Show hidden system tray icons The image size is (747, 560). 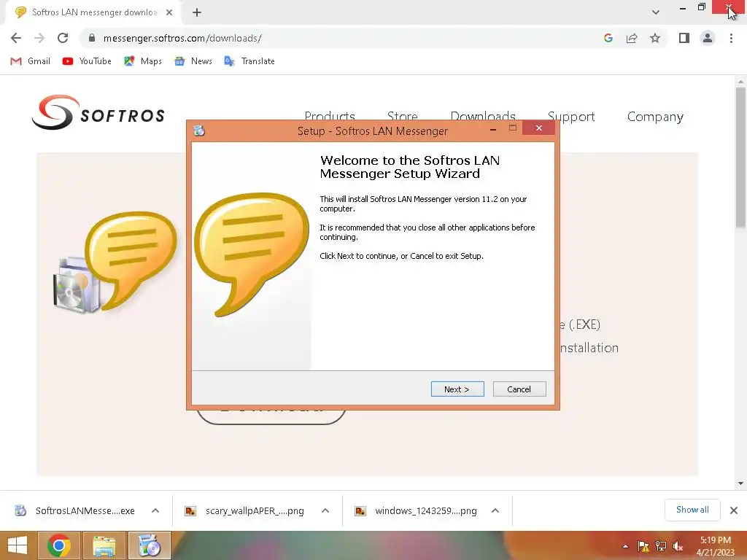[625, 546]
